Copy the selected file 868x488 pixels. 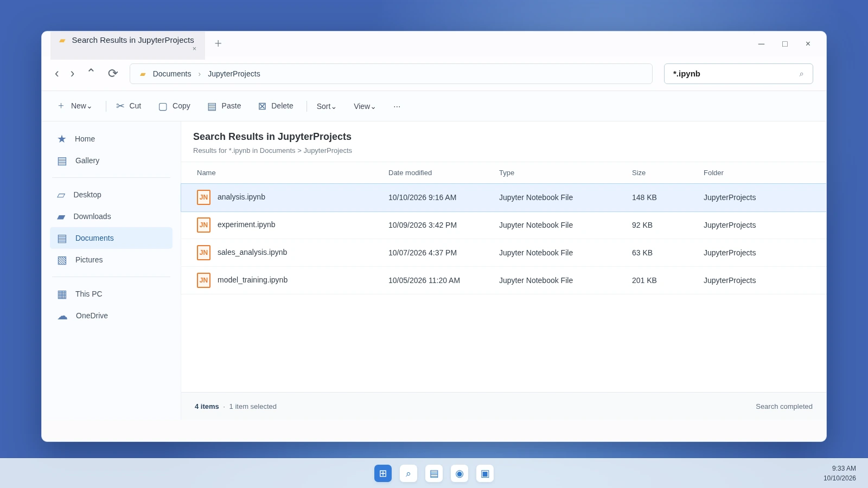[x=175, y=106]
